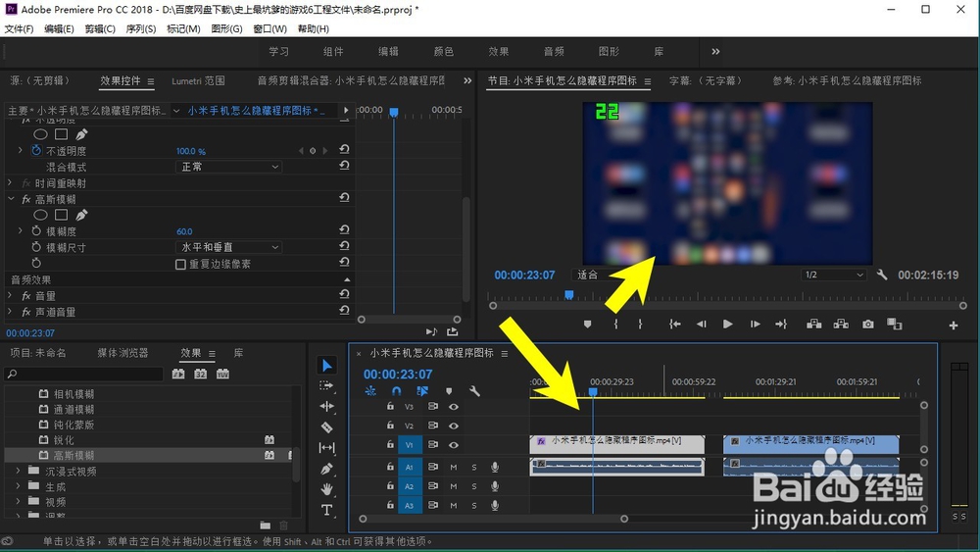The image size is (980, 552).
Task: Toggle lock on track V1
Action: [x=390, y=444]
